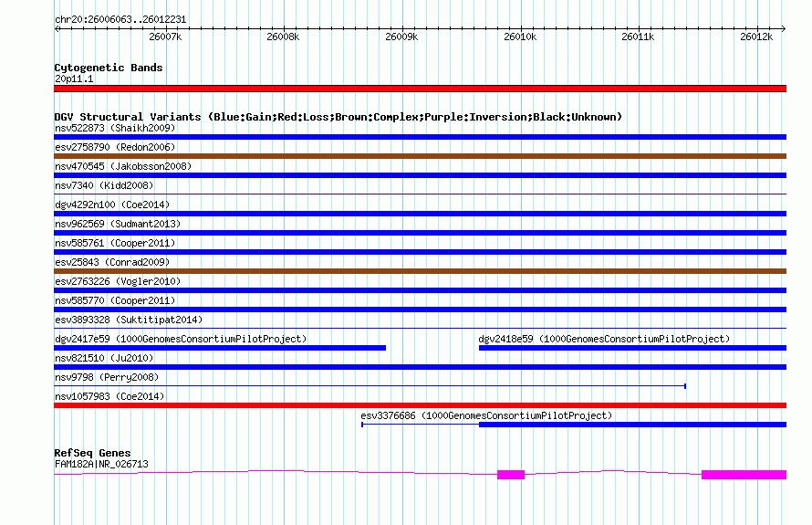Open the Cytogenetic Bands track title

(109, 68)
